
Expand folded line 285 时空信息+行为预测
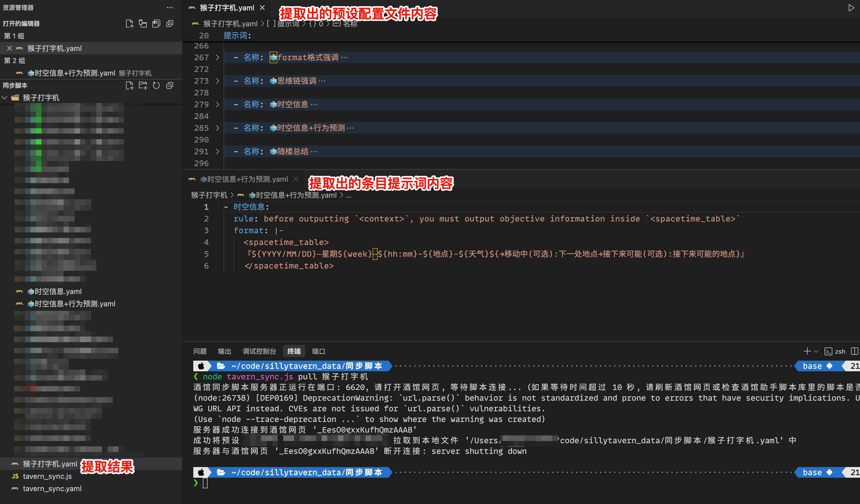click(217, 128)
